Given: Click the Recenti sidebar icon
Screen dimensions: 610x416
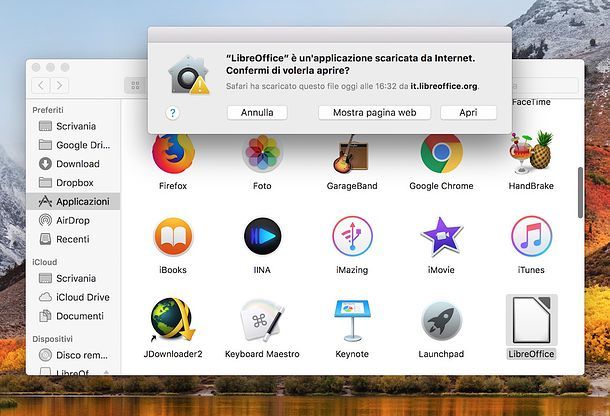Looking at the screenshot, I should pyautogui.click(x=45, y=239).
